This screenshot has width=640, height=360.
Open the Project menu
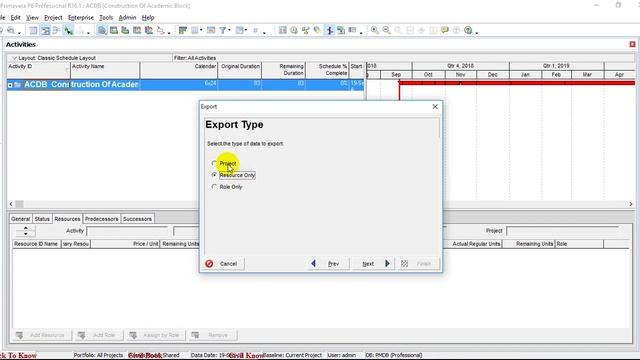53,18
